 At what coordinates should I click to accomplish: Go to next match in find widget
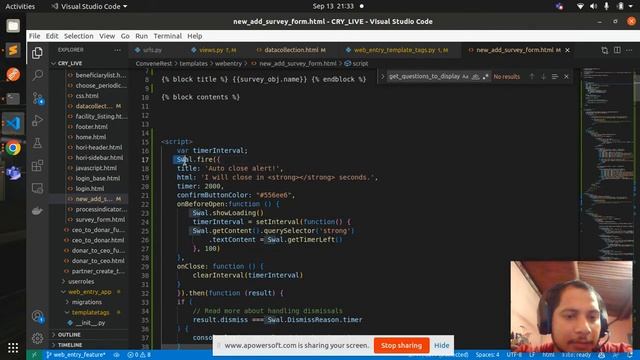[x=543, y=76]
